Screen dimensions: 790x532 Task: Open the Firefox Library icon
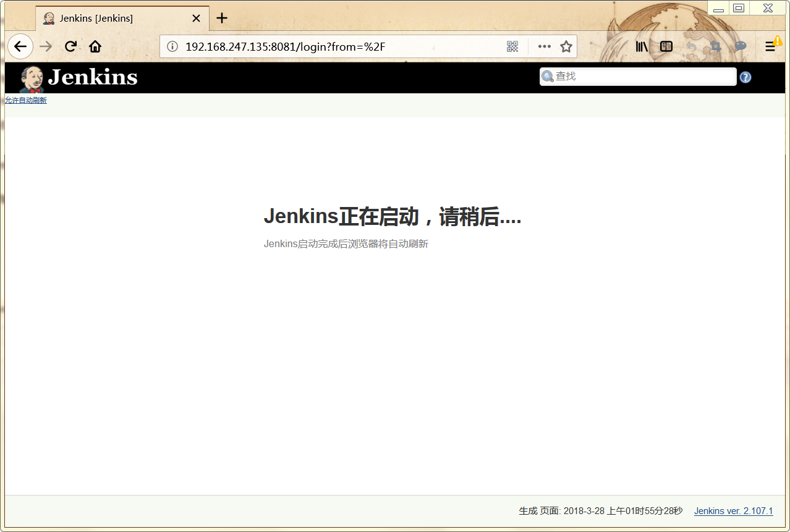click(641, 46)
